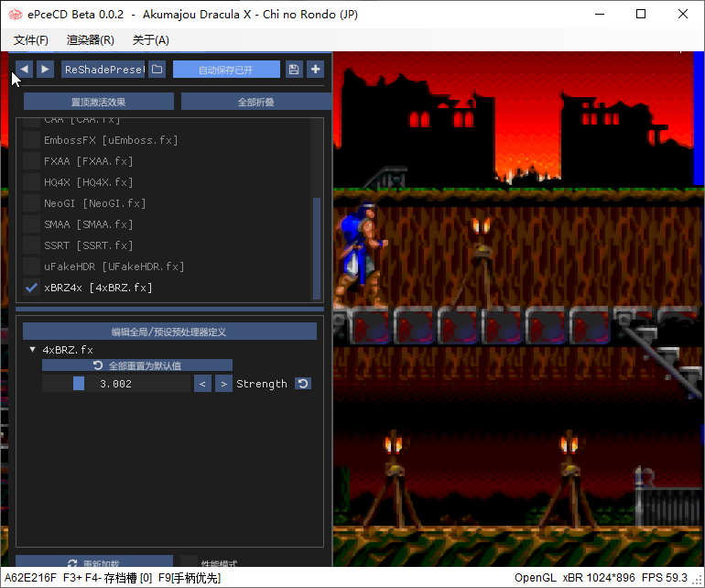Click the 4xBRZ.fx section header text
Viewport: 705px width, 588px height.
pos(68,350)
